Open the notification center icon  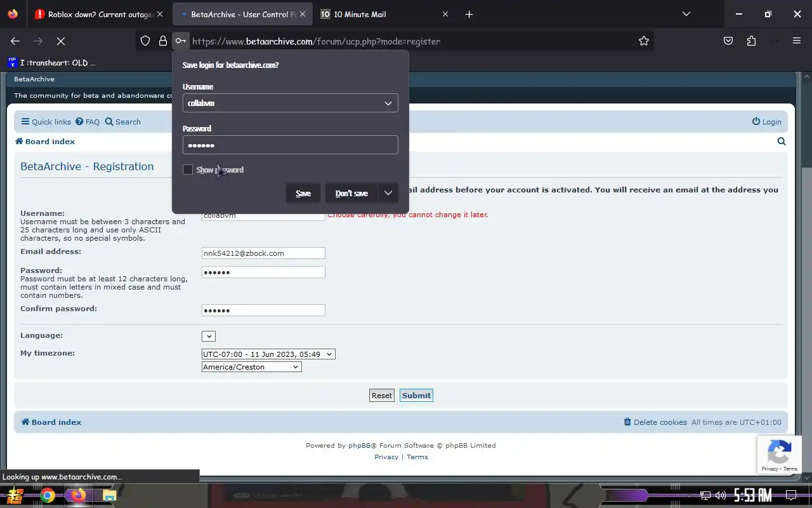tap(791, 495)
